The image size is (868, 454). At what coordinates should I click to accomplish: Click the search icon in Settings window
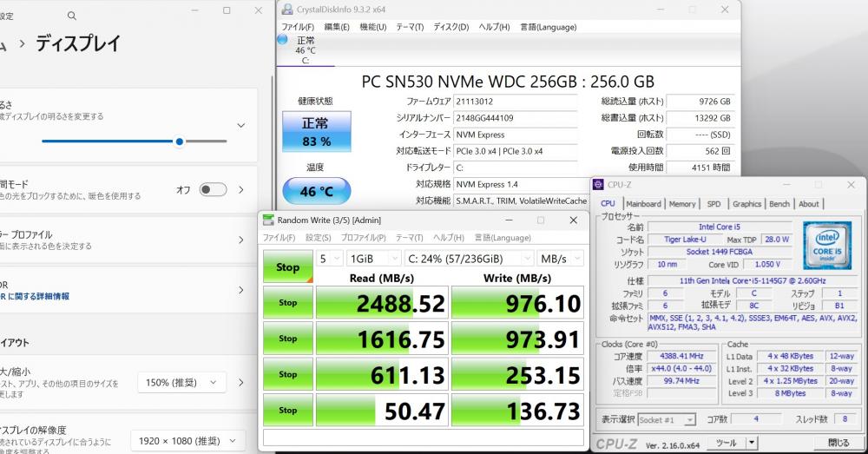pos(72,16)
